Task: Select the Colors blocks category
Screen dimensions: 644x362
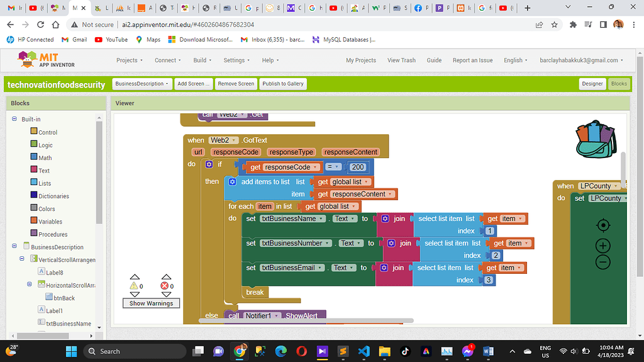Action: 47,209
